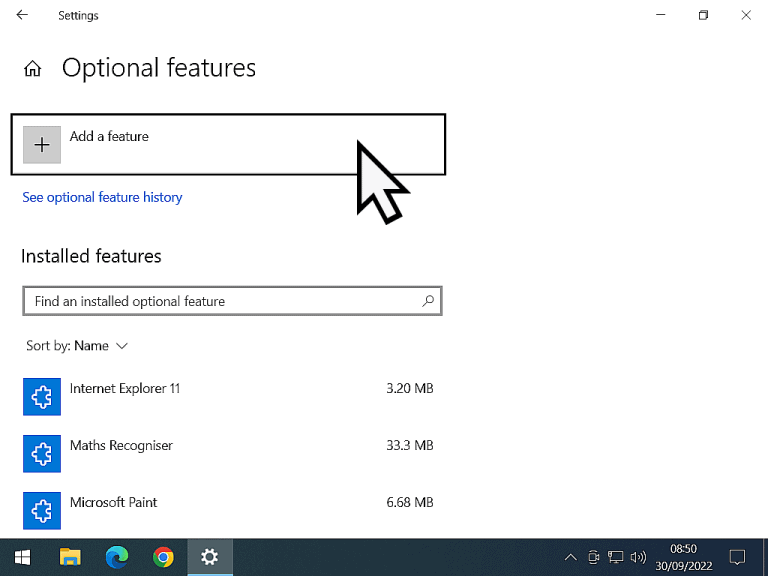Image resolution: width=768 pixels, height=576 pixels.
Task: Select the Internet Explorer 11 feature name
Action: 125,388
